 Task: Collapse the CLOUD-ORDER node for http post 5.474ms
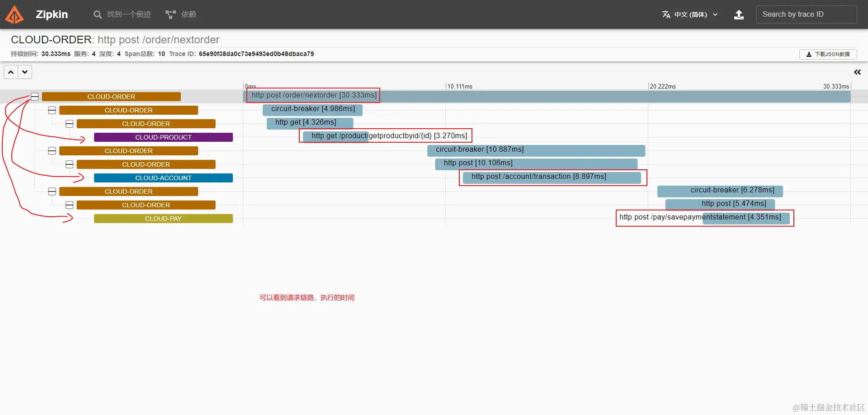click(x=69, y=205)
